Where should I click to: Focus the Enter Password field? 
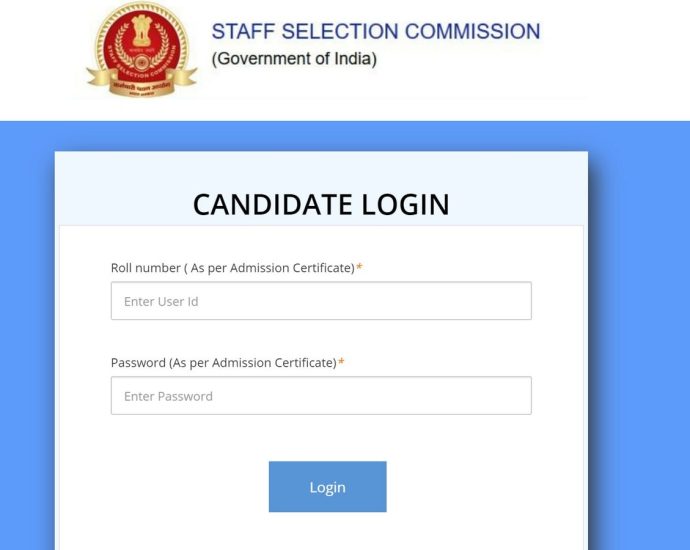click(x=321, y=396)
